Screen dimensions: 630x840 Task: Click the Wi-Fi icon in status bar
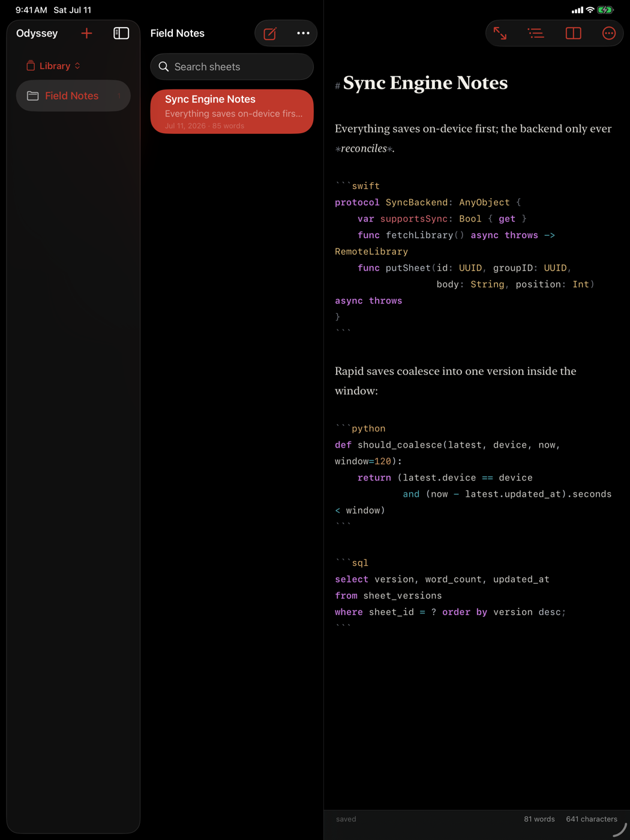(590, 10)
